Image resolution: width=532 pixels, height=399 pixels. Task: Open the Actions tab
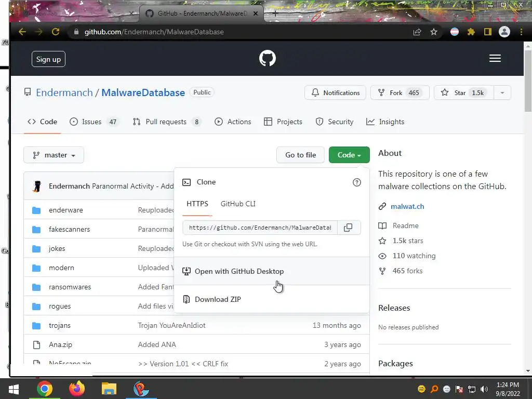pos(233,122)
